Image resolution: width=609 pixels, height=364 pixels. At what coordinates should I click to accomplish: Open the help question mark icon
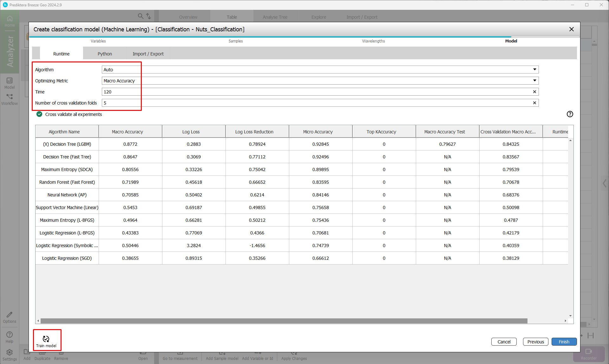click(570, 114)
